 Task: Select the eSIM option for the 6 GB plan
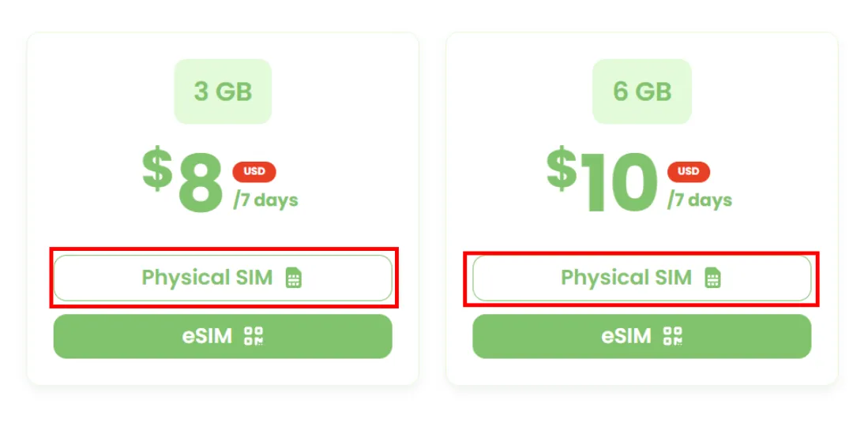click(642, 336)
